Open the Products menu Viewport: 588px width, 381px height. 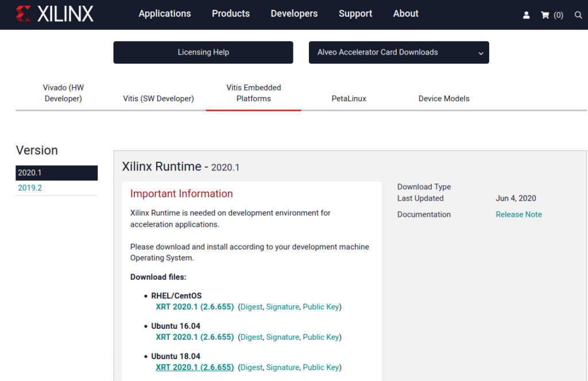point(231,14)
